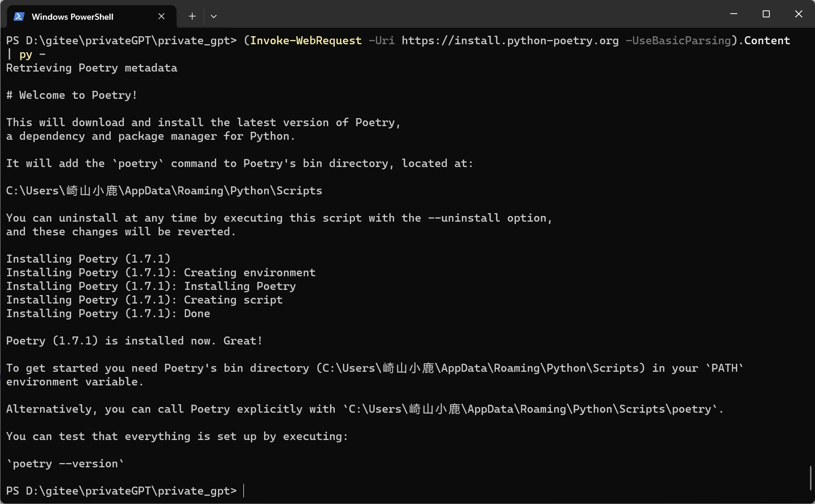Image resolution: width=815 pixels, height=504 pixels.
Task: Click 'Installing Poetry (1.7.1): Done' line
Action: click(108, 313)
